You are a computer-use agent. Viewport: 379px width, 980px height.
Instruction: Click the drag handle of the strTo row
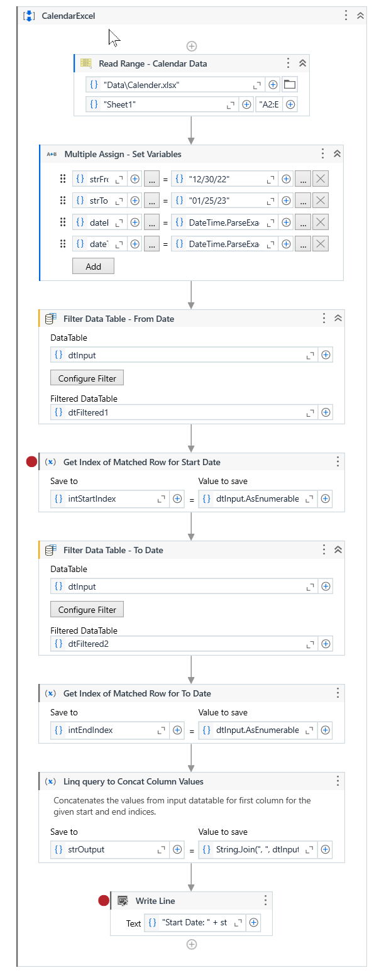click(x=62, y=201)
